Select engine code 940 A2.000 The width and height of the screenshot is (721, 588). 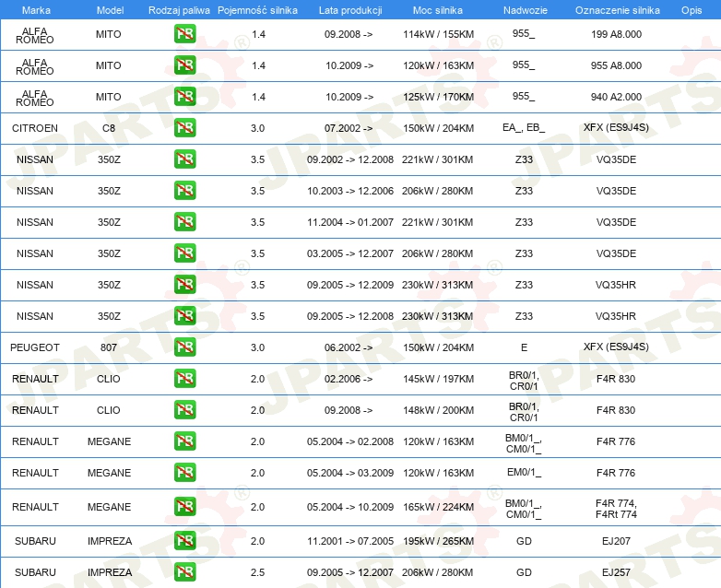(x=616, y=97)
